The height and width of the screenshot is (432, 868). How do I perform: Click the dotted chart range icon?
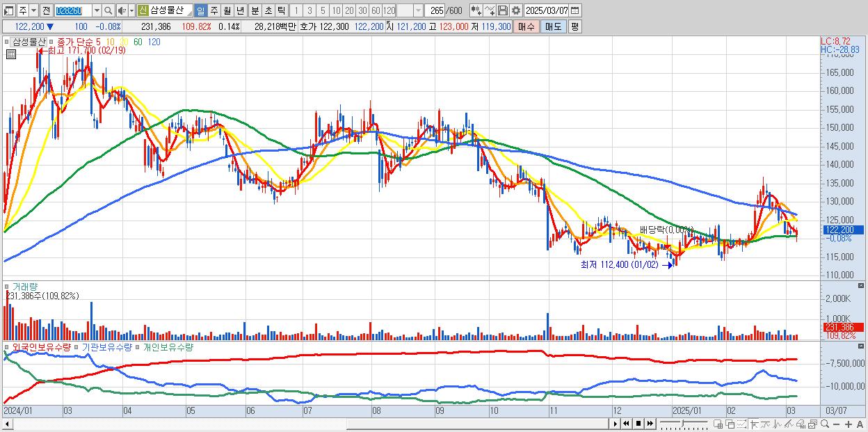point(741,424)
